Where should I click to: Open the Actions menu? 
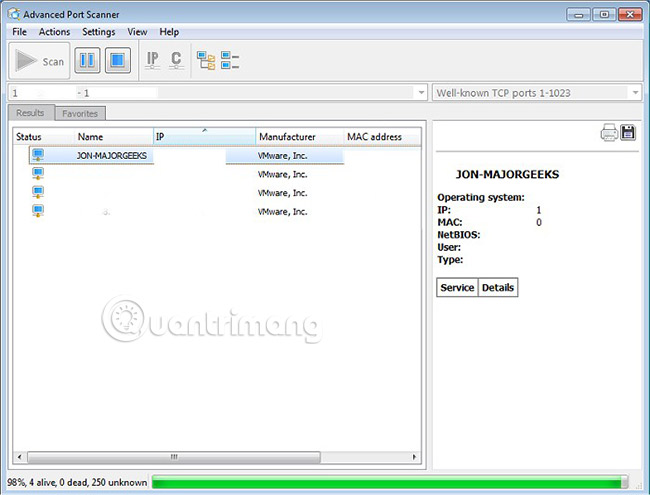tap(54, 32)
